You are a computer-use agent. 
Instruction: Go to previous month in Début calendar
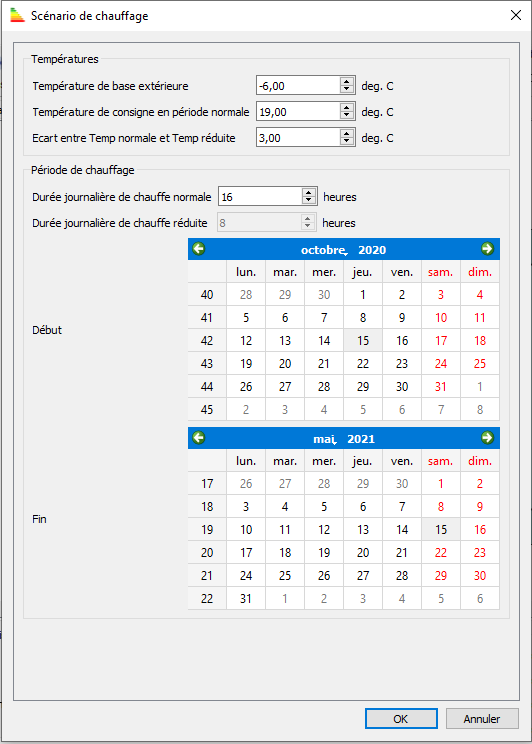[199, 249]
